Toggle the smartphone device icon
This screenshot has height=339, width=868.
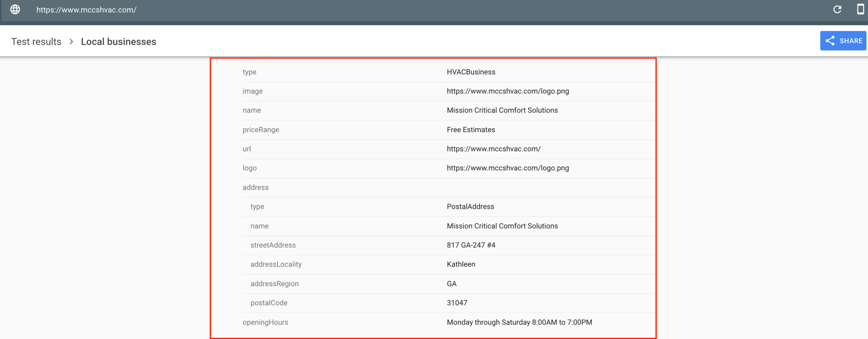(860, 9)
